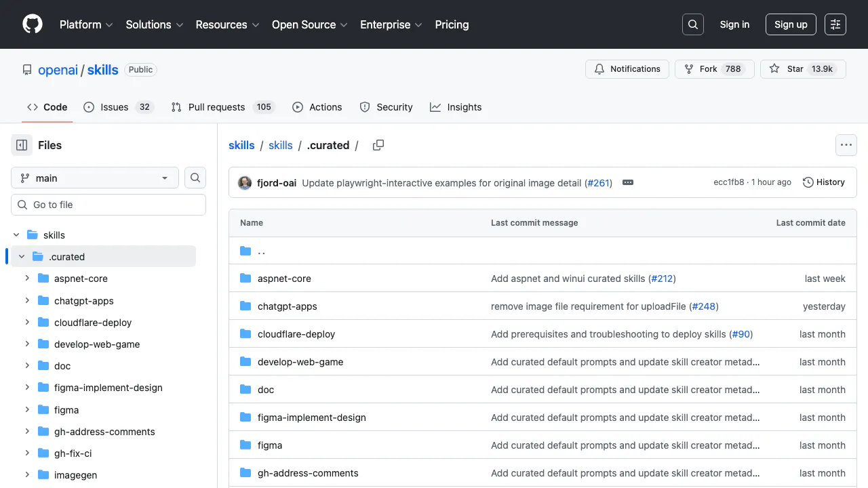Click fjord-oai avatar image
Viewport: 868px width, 488px height.
[245, 182]
